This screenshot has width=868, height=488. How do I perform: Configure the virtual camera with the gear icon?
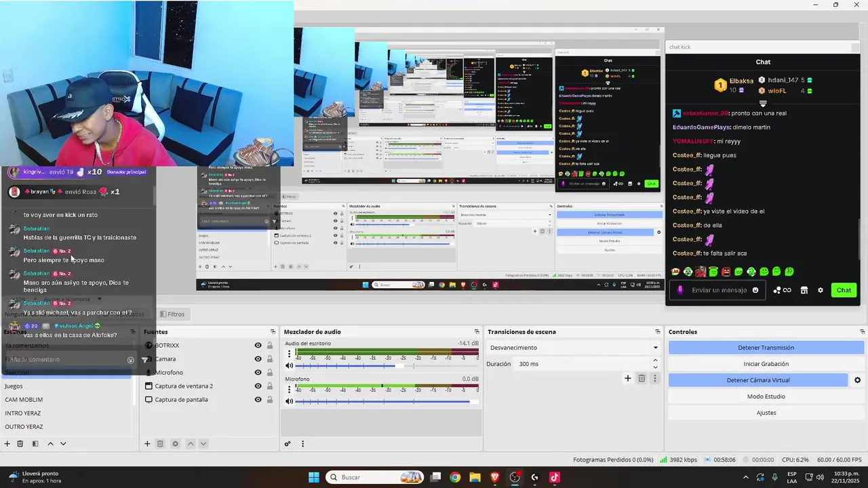(857, 380)
